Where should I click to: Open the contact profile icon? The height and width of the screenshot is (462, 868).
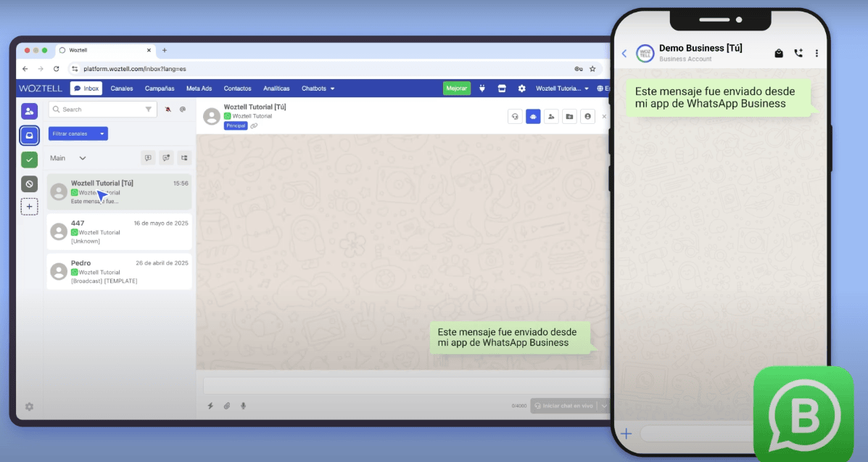point(588,116)
